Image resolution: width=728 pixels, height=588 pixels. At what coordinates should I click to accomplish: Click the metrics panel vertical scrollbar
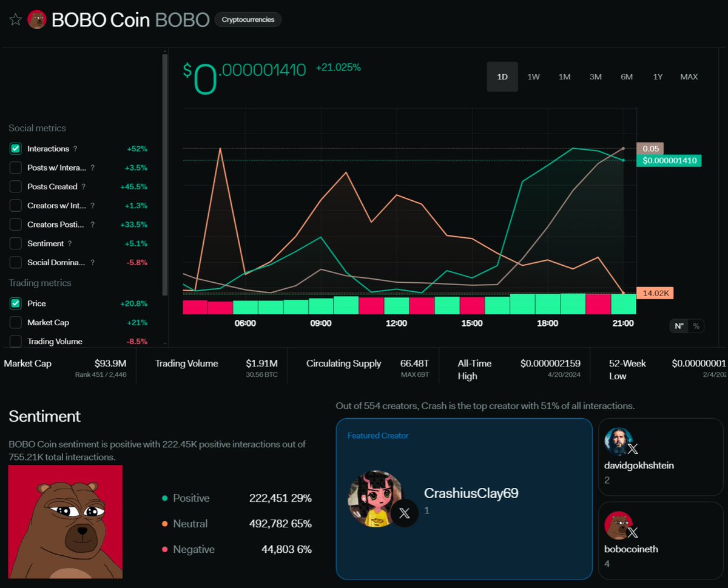pos(165,175)
